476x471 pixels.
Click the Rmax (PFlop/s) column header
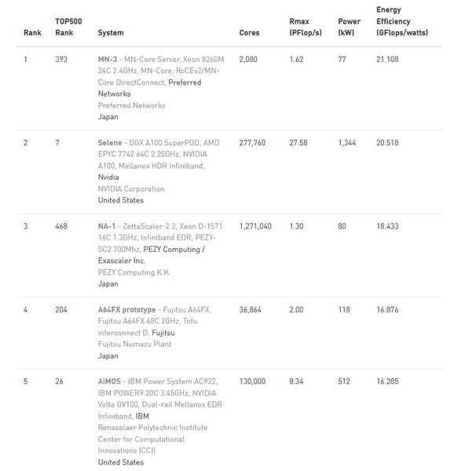pyautogui.click(x=304, y=27)
